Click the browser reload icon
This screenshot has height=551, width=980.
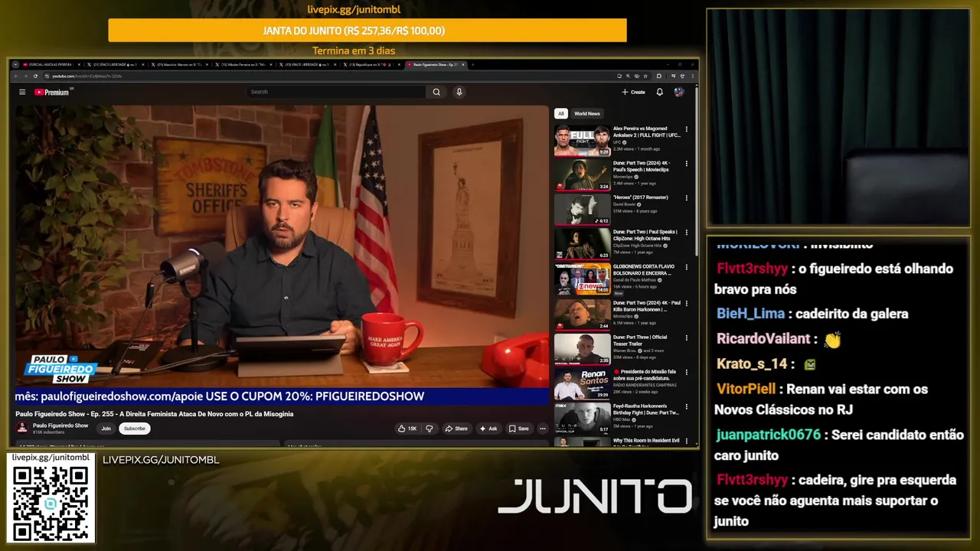tap(35, 76)
